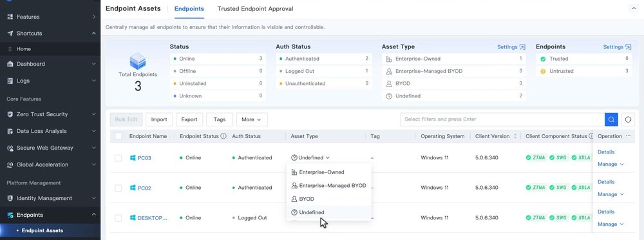Filter by Untrusted endpoints row
This screenshot has width=644, height=240.
coord(583,71)
